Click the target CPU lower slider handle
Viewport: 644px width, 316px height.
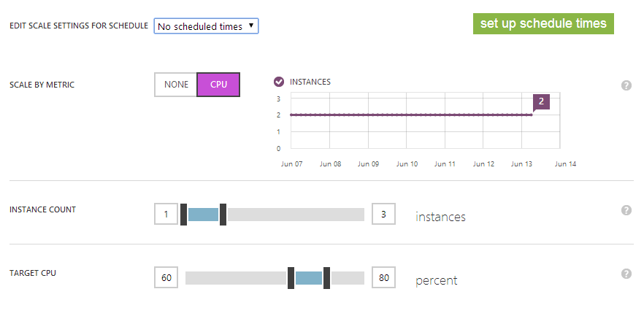291,278
